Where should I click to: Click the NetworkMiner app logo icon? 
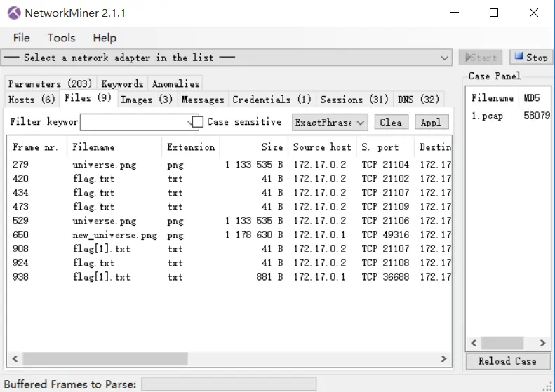(14, 13)
